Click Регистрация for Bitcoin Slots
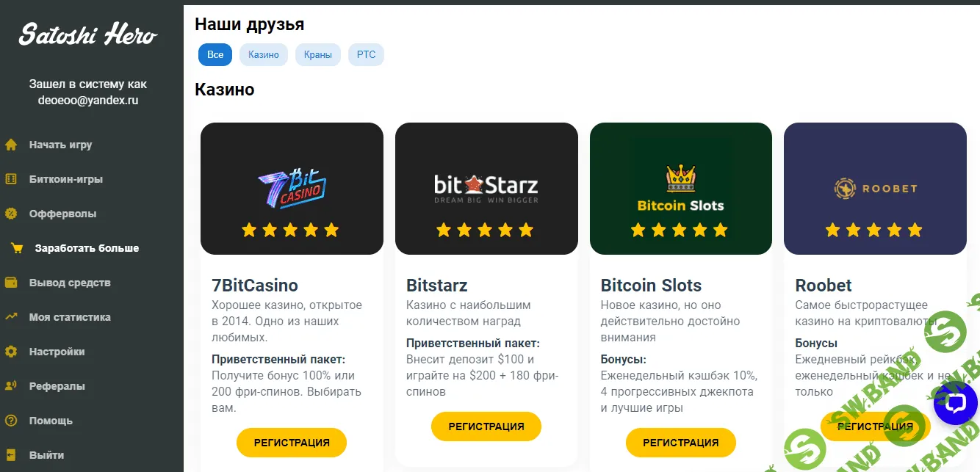 680,443
